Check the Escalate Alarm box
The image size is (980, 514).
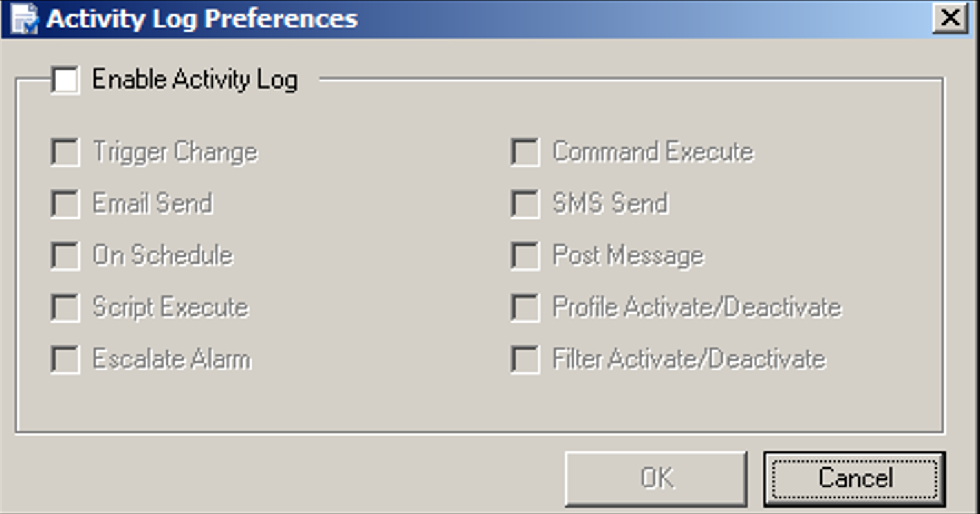pyautogui.click(x=65, y=359)
